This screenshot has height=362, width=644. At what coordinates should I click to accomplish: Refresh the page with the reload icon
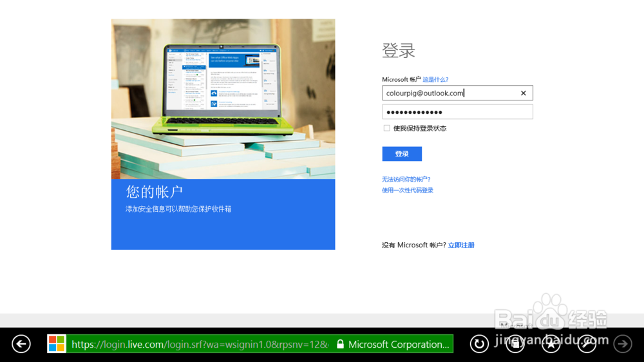click(x=479, y=344)
